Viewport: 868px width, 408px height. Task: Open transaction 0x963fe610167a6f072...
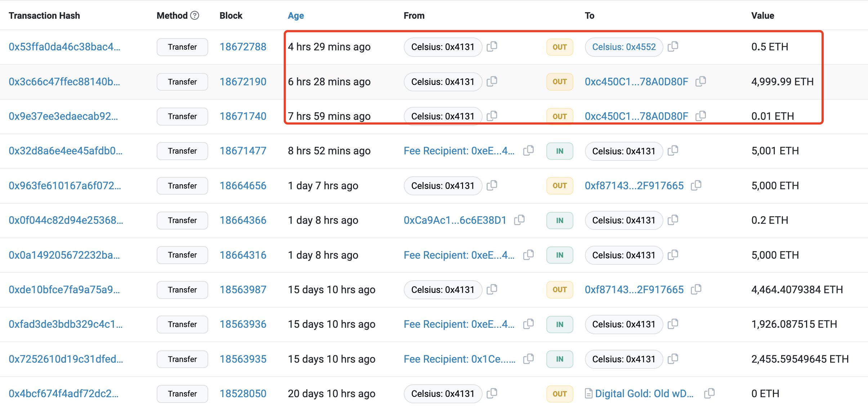65,186
